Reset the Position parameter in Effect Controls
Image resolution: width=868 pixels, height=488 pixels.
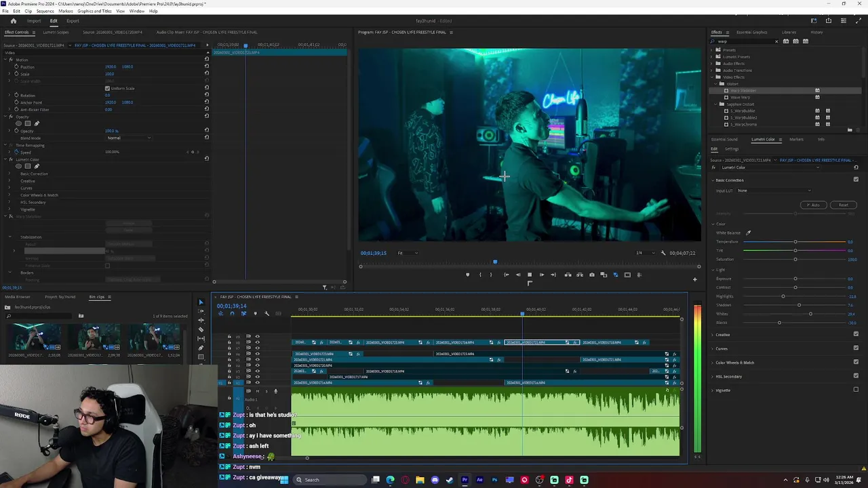(207, 66)
